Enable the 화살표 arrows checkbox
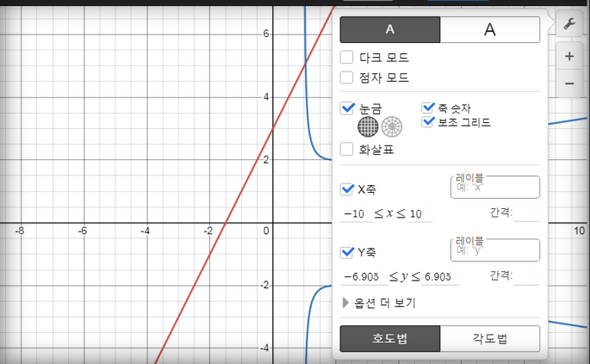This screenshot has width=590, height=364. coord(346,149)
